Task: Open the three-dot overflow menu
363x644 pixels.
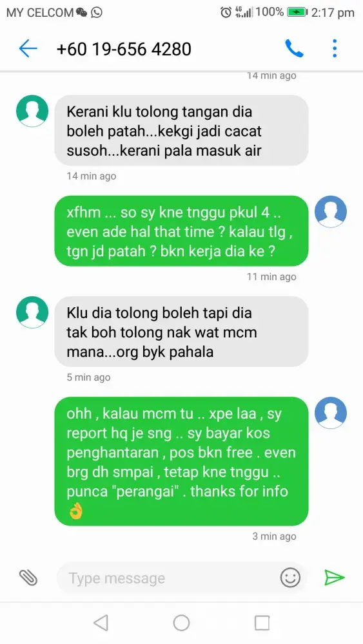Action: [x=335, y=48]
